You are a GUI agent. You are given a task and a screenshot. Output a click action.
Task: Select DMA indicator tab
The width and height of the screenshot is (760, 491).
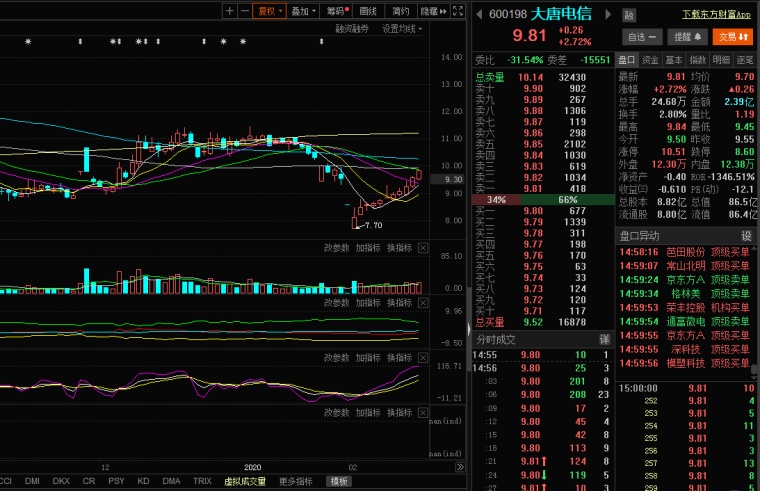[171, 481]
